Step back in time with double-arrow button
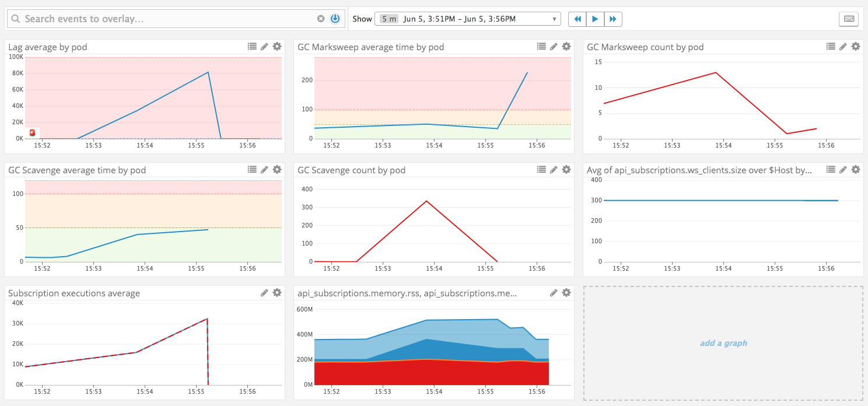This screenshot has height=406, width=868. tap(577, 19)
